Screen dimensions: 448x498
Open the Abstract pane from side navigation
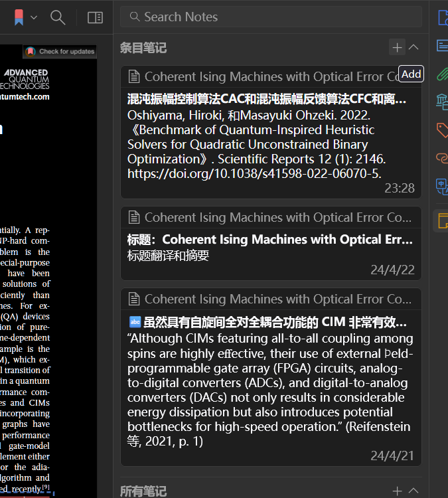tap(442, 45)
